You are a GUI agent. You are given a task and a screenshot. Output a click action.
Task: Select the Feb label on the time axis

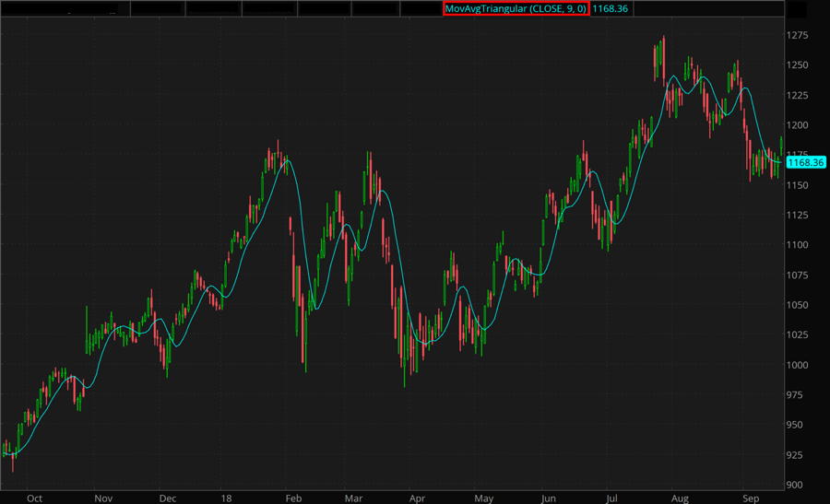(293, 498)
